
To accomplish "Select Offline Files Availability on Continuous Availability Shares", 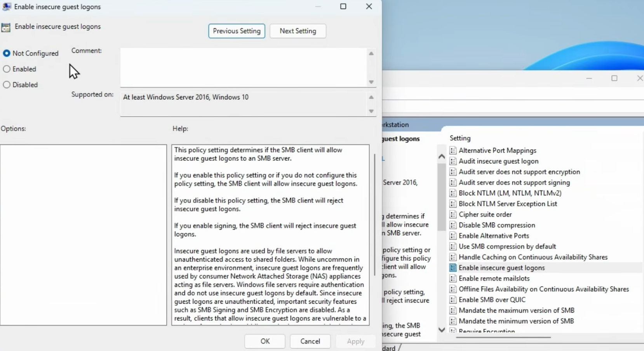I will [544, 289].
